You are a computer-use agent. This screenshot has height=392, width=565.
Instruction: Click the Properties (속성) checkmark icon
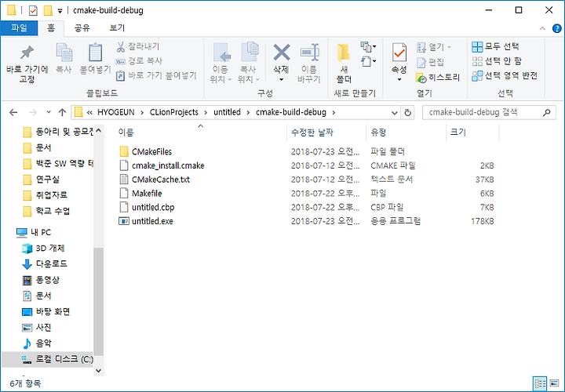click(399, 53)
